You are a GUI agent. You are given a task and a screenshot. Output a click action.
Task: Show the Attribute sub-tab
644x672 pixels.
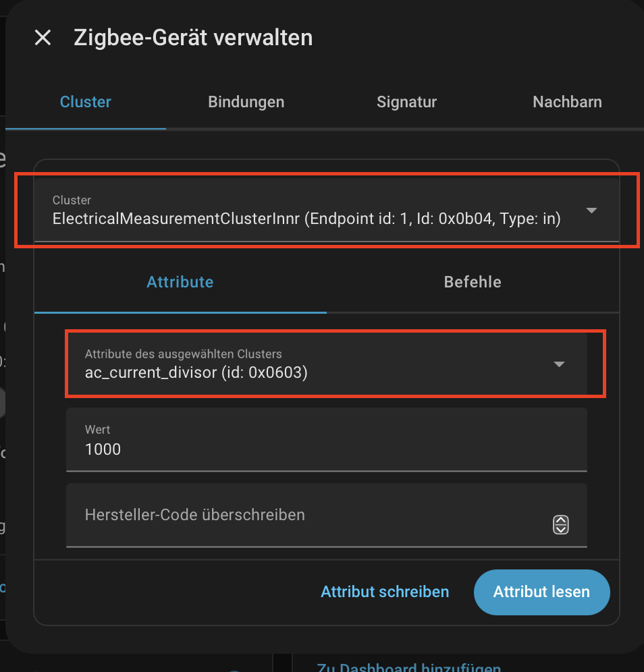pos(180,282)
